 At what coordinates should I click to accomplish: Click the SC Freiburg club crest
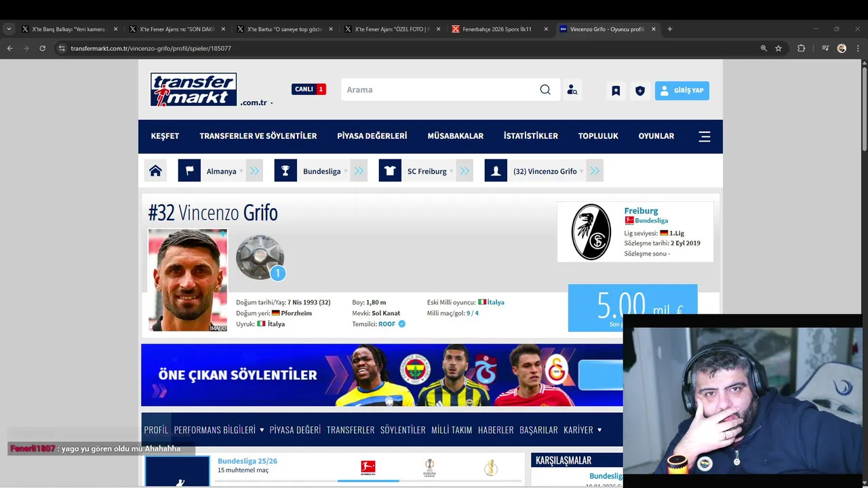coord(591,232)
